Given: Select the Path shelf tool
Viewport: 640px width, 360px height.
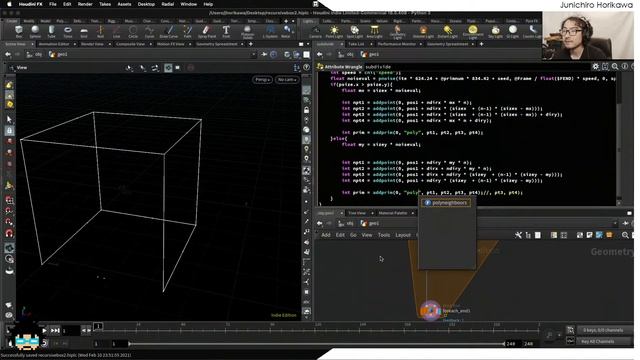Looking at the screenshot, I should point(187,31).
